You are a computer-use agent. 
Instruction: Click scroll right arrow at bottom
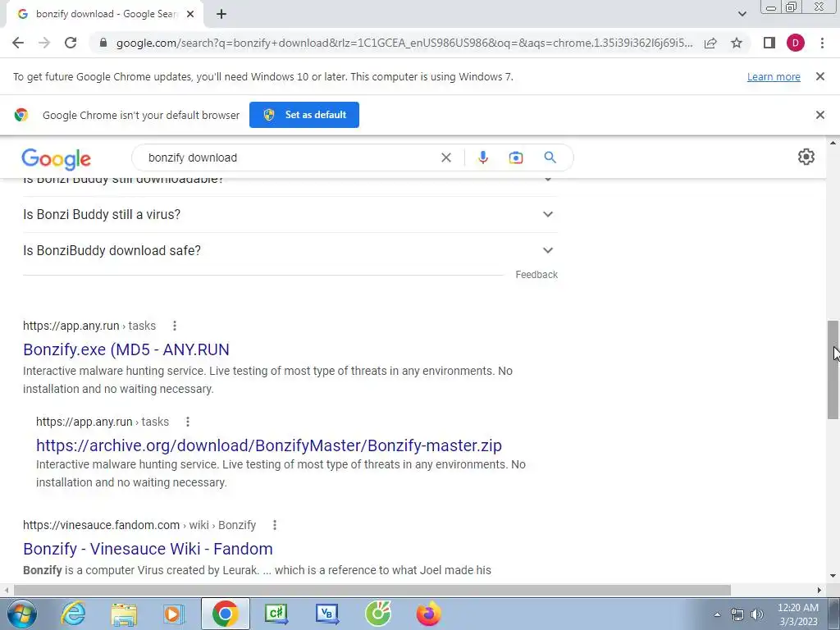click(819, 590)
